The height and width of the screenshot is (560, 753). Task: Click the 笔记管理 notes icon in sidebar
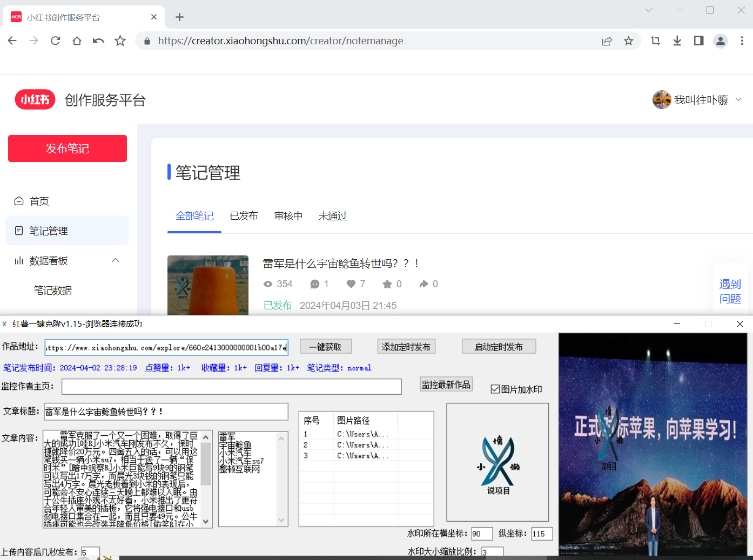tap(19, 230)
